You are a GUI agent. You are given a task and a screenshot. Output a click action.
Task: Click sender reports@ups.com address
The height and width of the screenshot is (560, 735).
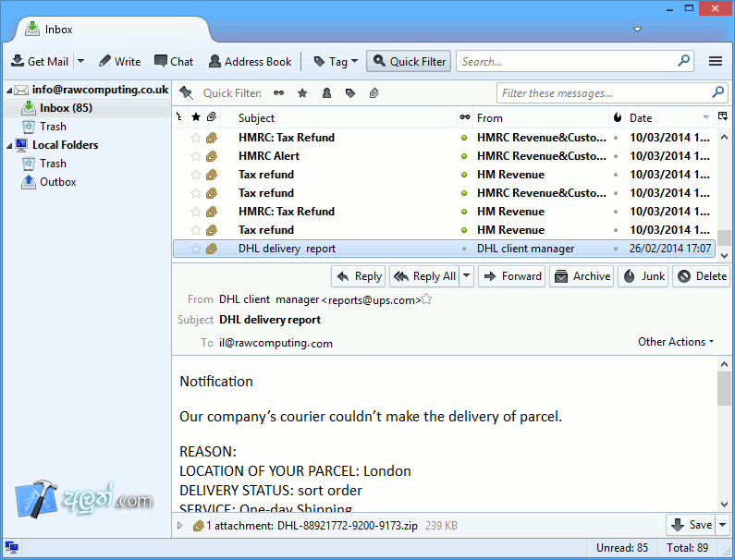coord(372,300)
